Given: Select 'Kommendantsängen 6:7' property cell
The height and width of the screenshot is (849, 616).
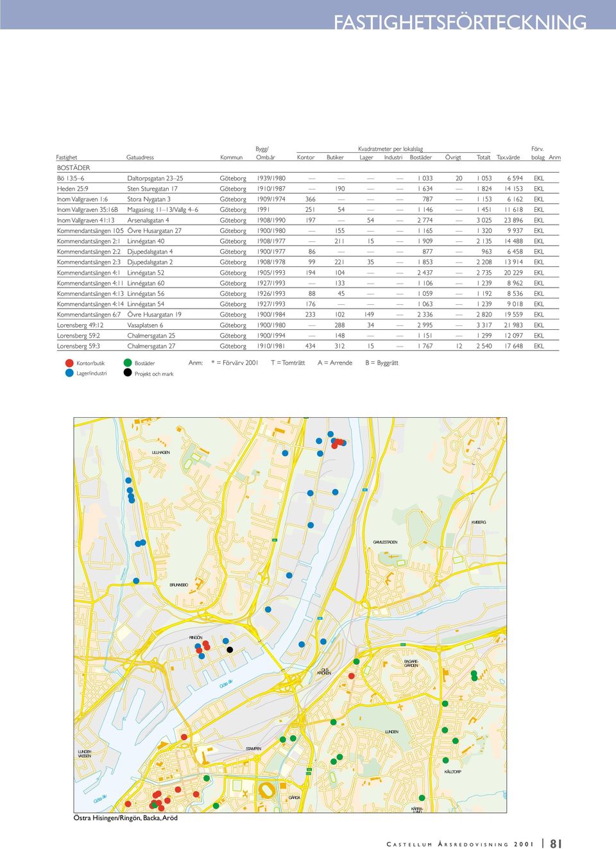Looking at the screenshot, I should pos(89,314).
